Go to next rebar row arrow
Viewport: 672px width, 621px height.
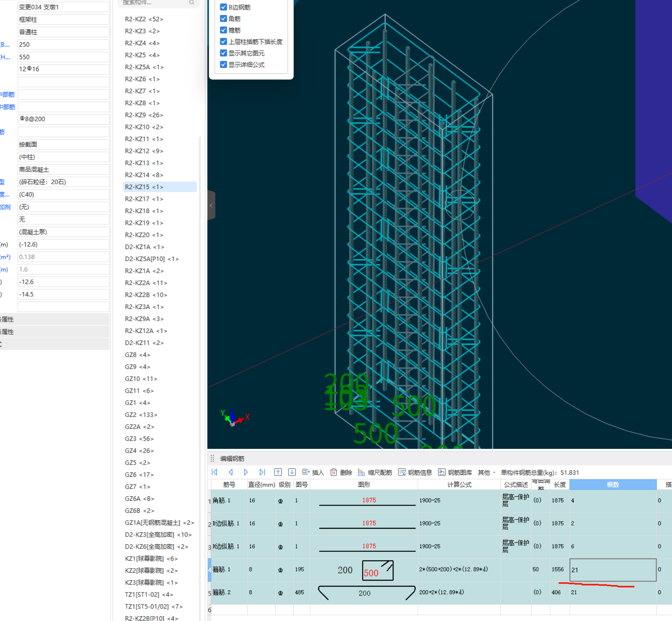(246, 472)
